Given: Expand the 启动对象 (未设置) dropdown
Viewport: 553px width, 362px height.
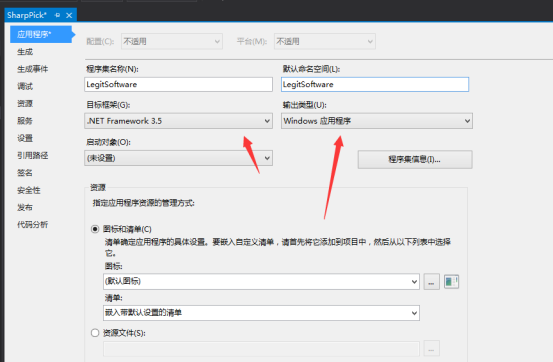Looking at the screenshot, I should (178, 158).
